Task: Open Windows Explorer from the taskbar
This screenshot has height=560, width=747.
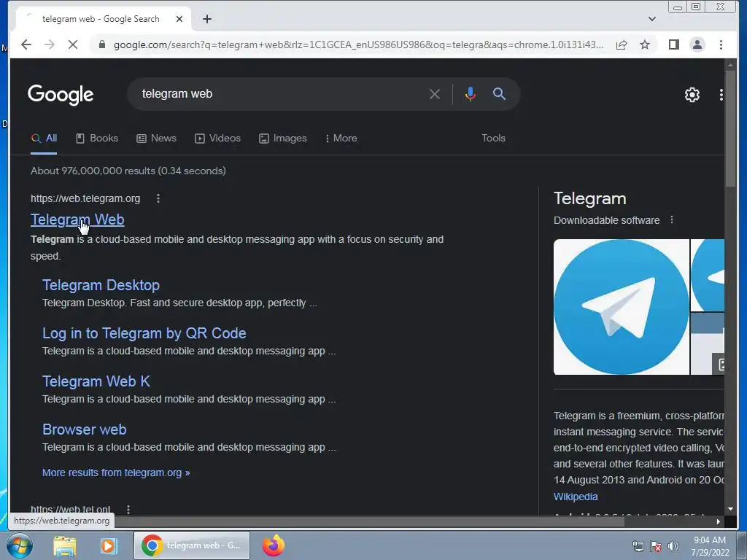Action: point(65,545)
